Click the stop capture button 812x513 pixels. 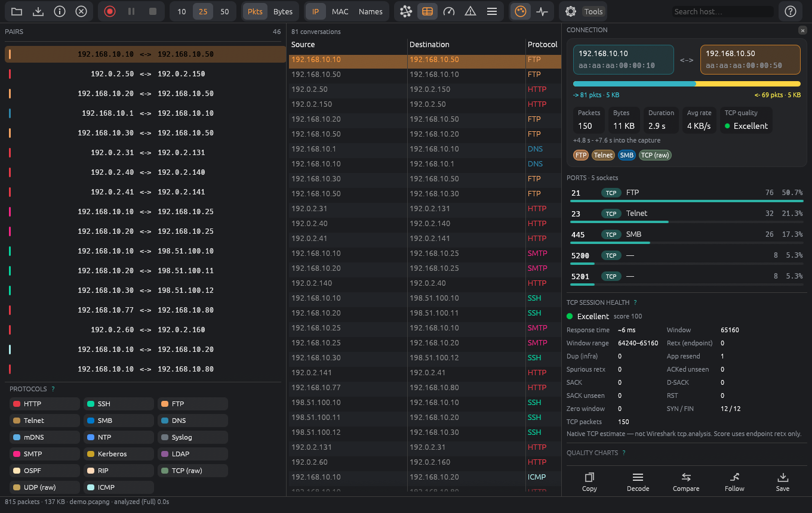[x=153, y=11]
